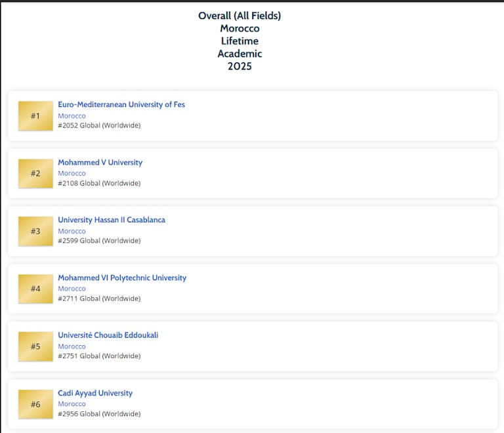Click the 'Academic' heading line
Image resolution: width=504 pixels, height=433 pixels.
pyautogui.click(x=240, y=53)
